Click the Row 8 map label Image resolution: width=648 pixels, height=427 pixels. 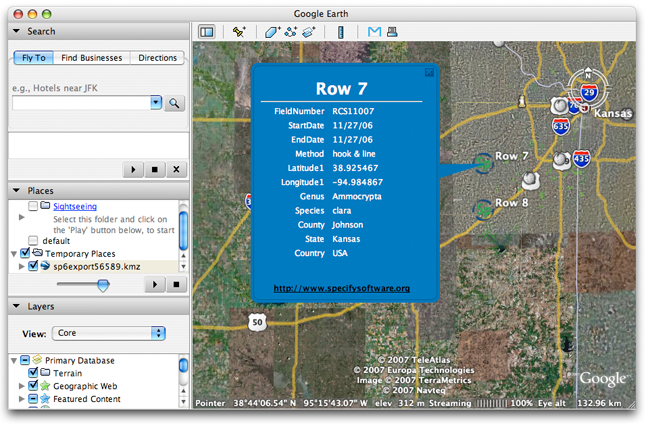click(x=512, y=203)
